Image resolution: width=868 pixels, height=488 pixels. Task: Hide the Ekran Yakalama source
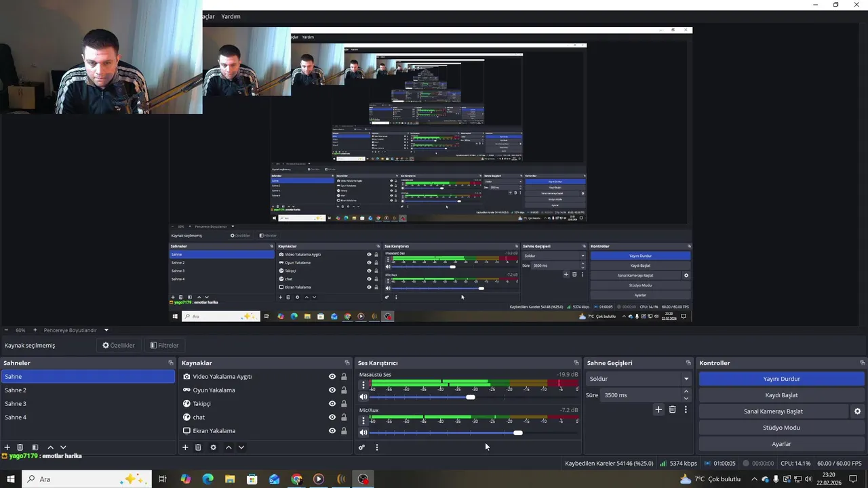332,431
